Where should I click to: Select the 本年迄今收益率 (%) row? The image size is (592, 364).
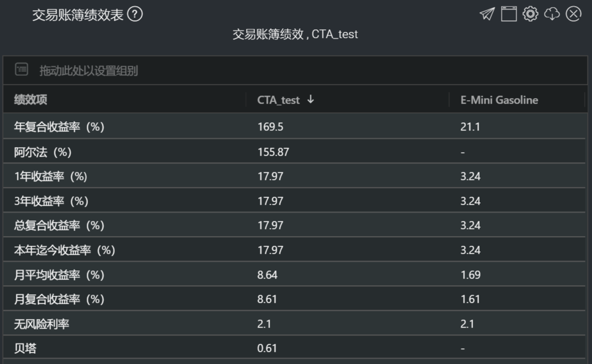click(x=294, y=250)
